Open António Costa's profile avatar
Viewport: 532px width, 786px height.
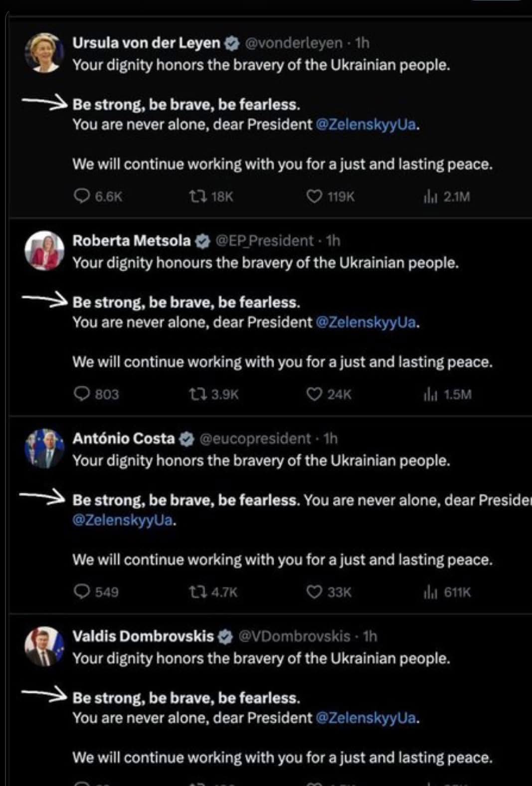coord(44,448)
